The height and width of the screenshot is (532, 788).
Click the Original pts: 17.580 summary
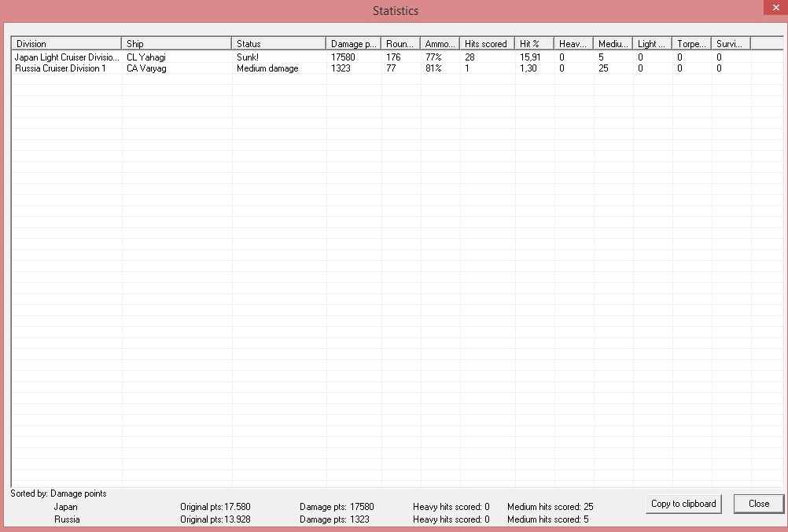tap(215, 507)
